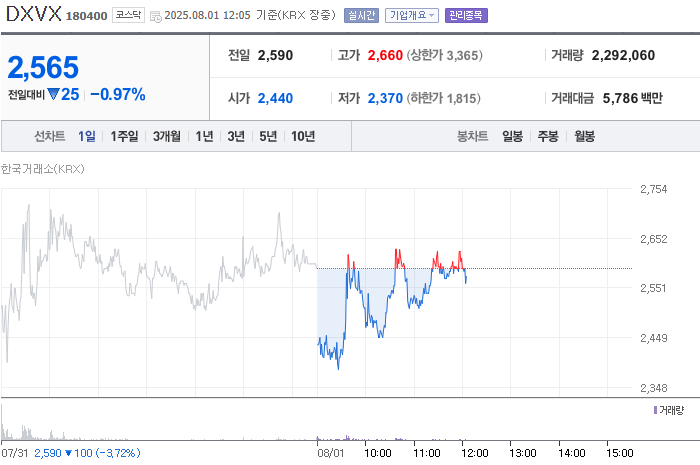Viewport: 700px width, 465px height.
Task: Click the 2,652 y-axis label
Action: click(x=654, y=239)
